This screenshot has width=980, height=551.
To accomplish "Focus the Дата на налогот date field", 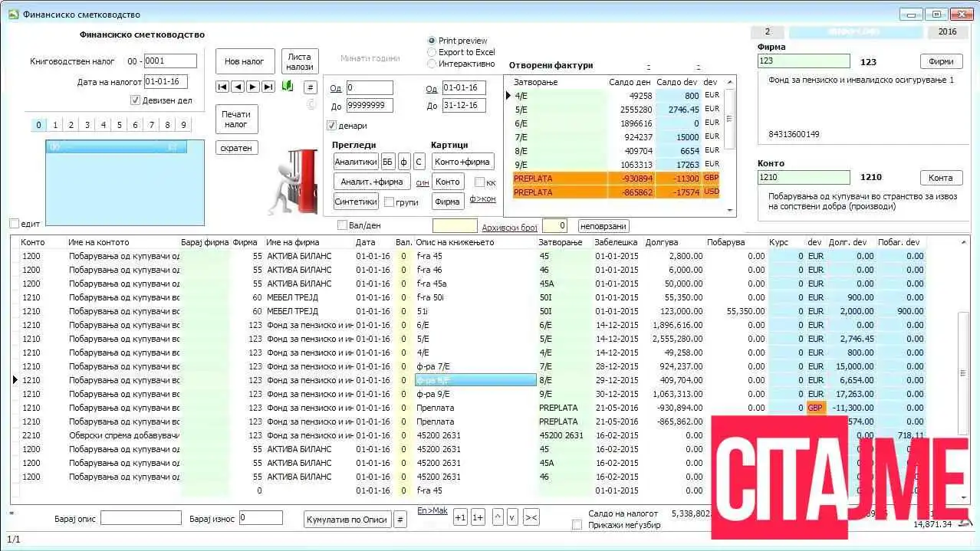I will (166, 81).
